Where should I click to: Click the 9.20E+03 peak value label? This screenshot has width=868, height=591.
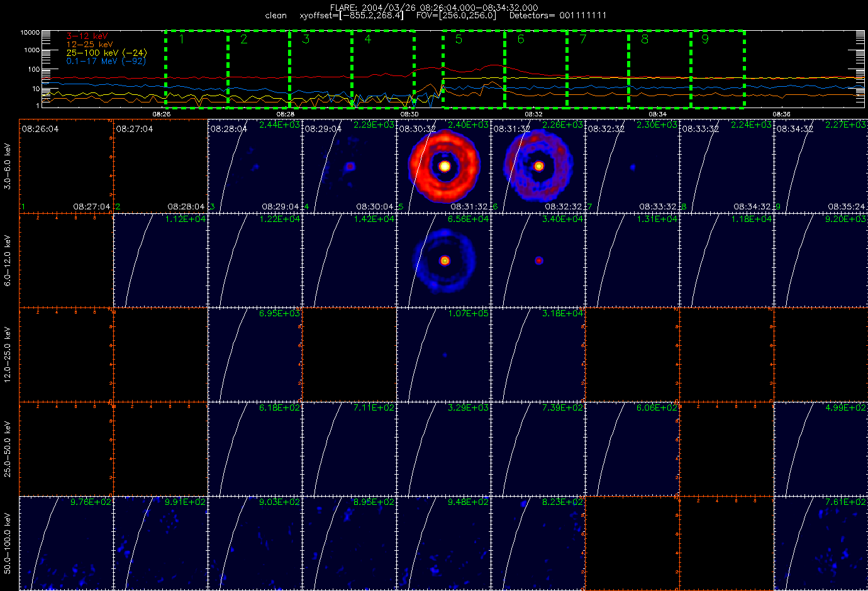(x=845, y=219)
